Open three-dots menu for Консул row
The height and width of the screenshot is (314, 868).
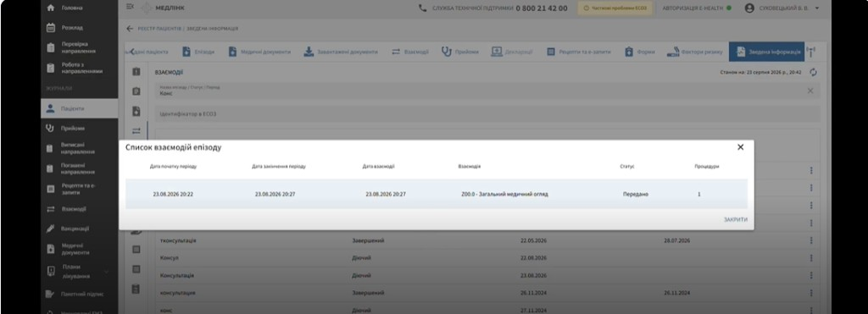coord(811,258)
